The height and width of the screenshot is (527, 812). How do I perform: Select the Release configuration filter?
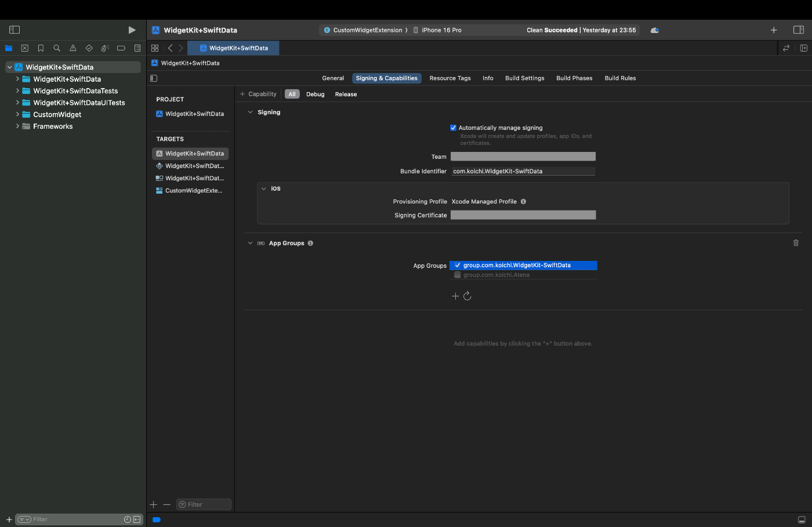pos(346,94)
